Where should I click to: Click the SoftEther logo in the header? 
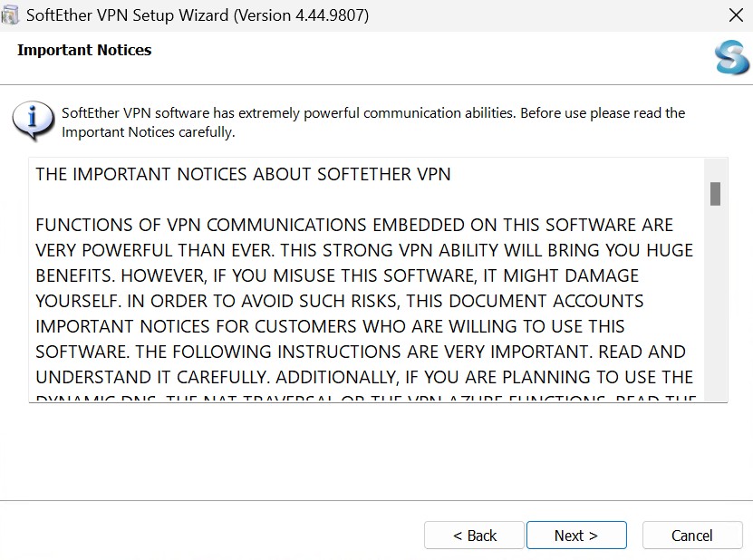click(731, 57)
